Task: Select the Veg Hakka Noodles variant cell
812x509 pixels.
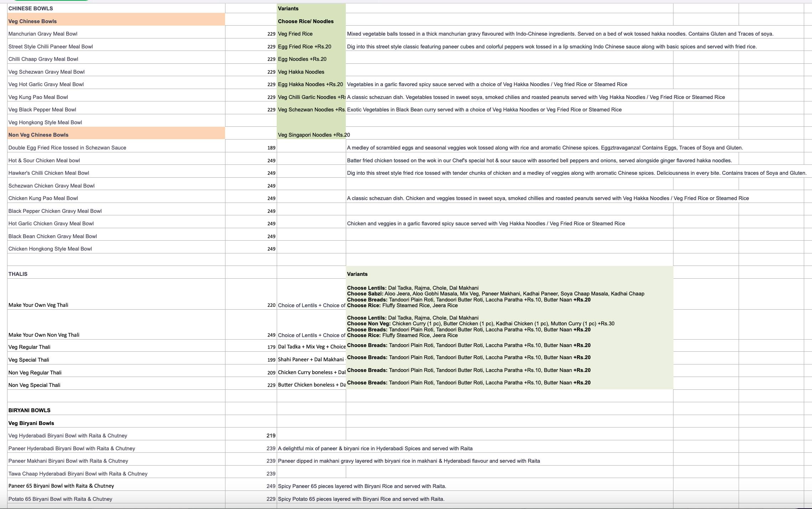Action: click(x=301, y=72)
